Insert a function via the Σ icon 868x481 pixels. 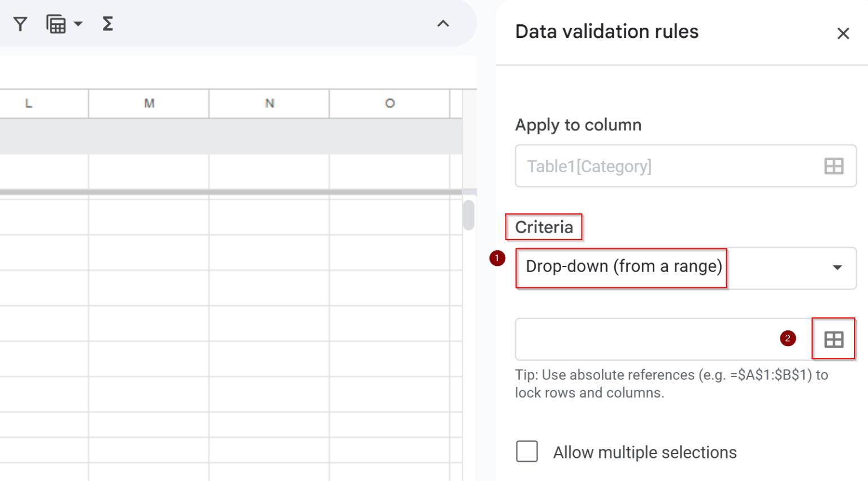(107, 24)
